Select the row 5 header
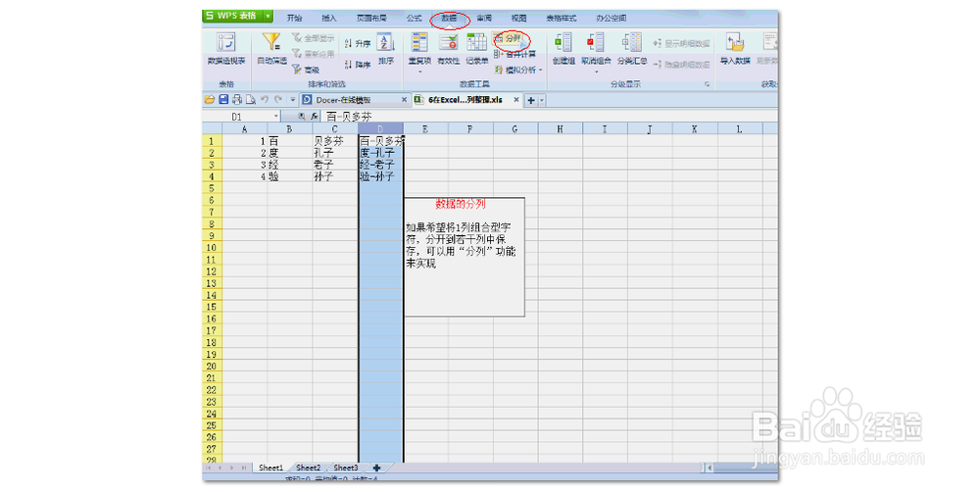 pyautogui.click(x=212, y=188)
